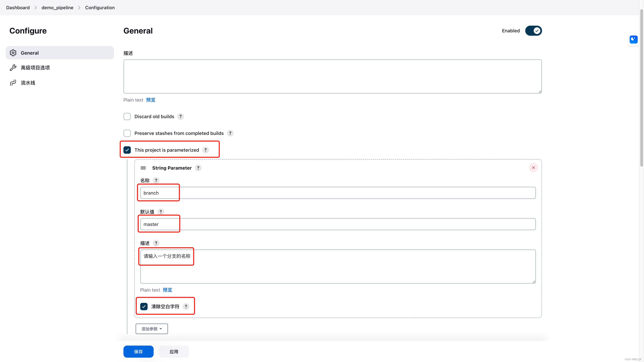Open help for Preserve stashes option
The height and width of the screenshot is (362, 644).
point(230,133)
